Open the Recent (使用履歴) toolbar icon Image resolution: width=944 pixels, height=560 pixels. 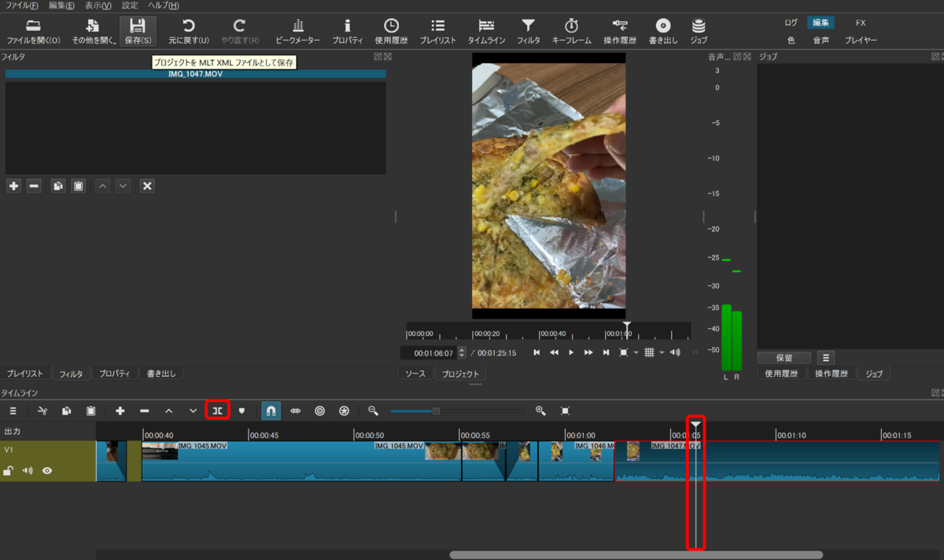coord(391,31)
